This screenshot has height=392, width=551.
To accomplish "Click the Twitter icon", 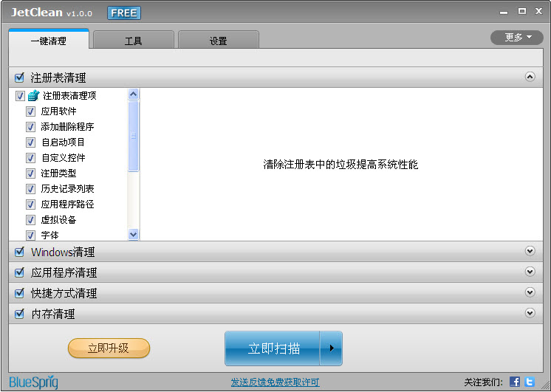I will 529,382.
